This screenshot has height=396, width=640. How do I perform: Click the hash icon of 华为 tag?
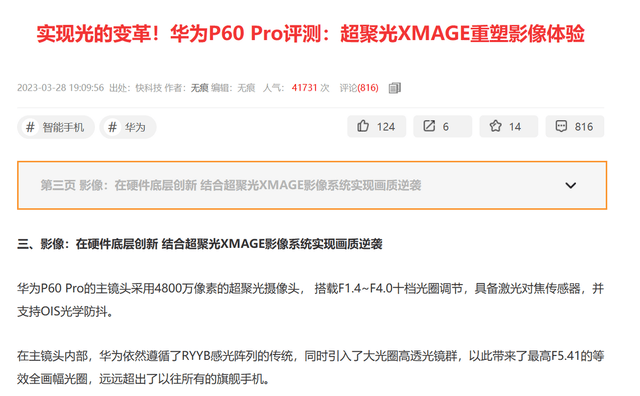(112, 127)
